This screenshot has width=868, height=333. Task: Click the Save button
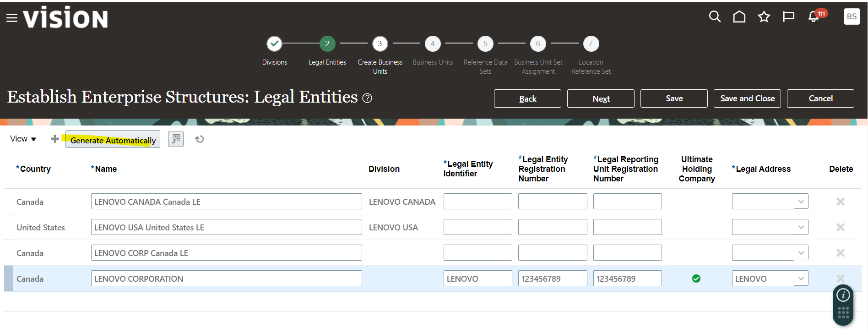coord(674,98)
